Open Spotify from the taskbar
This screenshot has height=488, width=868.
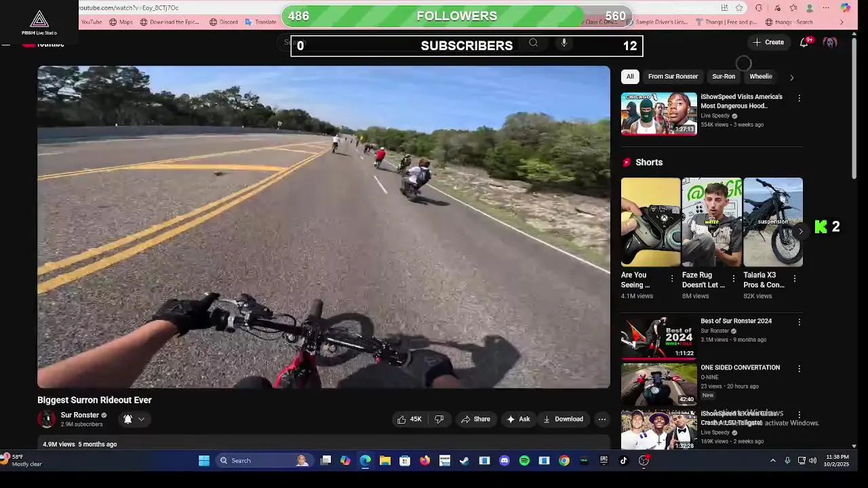coord(524,460)
